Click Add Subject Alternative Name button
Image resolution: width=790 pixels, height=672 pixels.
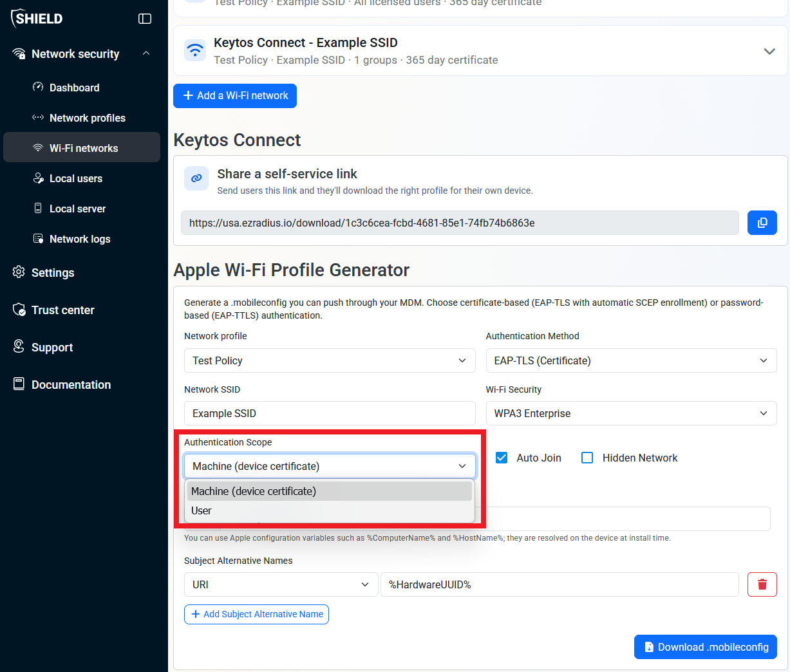pyautogui.click(x=256, y=614)
